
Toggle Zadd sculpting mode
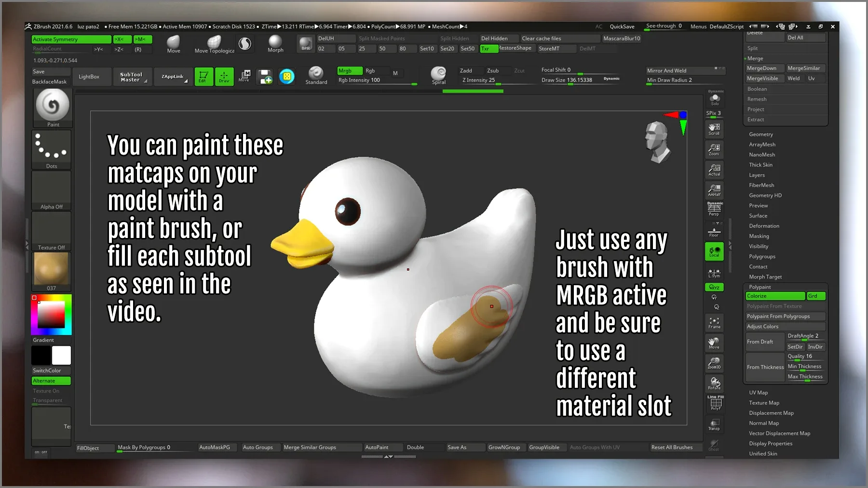[469, 70]
